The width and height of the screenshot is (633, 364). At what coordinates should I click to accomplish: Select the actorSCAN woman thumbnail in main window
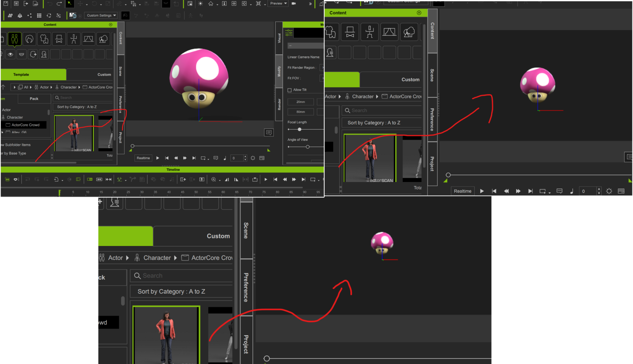74,134
